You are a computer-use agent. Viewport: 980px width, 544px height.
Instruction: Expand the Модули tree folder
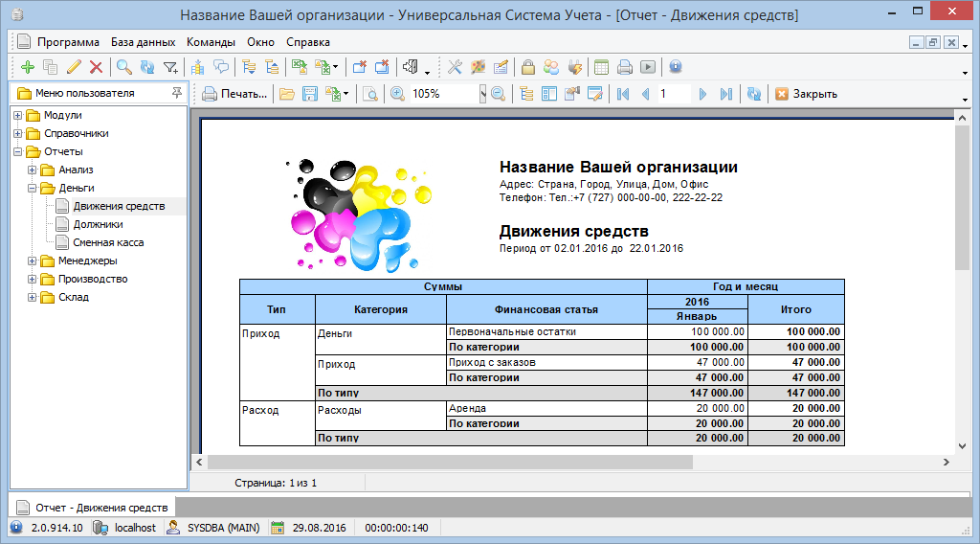tap(17, 116)
